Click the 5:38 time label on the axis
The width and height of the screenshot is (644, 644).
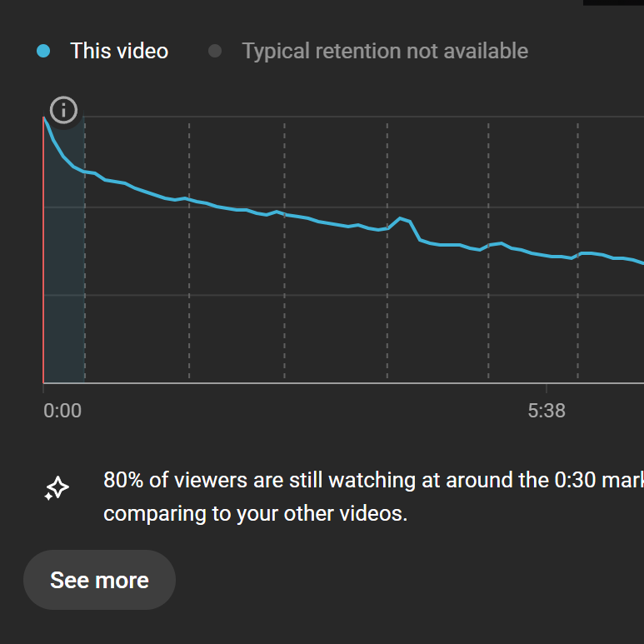tap(547, 411)
